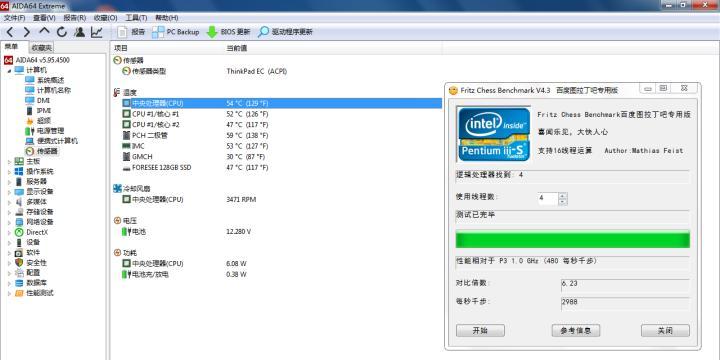The width and height of the screenshot is (720, 360).
Task: Select the 电池 12.280 V row
Action: point(277,232)
